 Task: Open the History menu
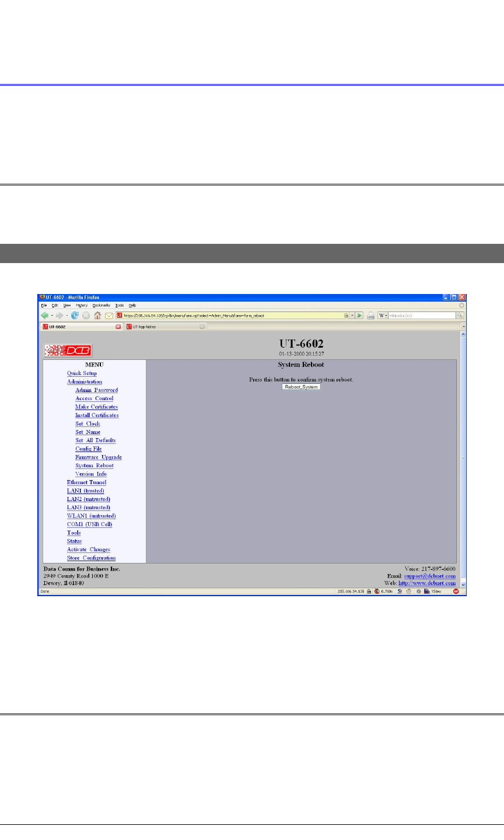(82, 305)
